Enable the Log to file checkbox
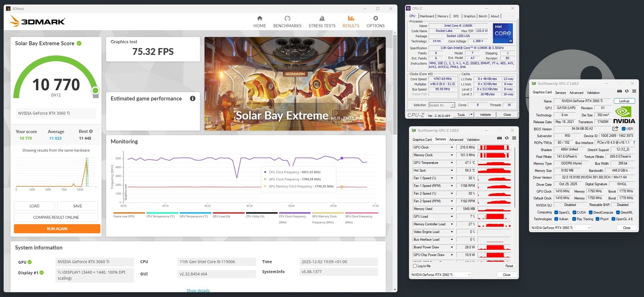644x297 pixels. [415, 266]
